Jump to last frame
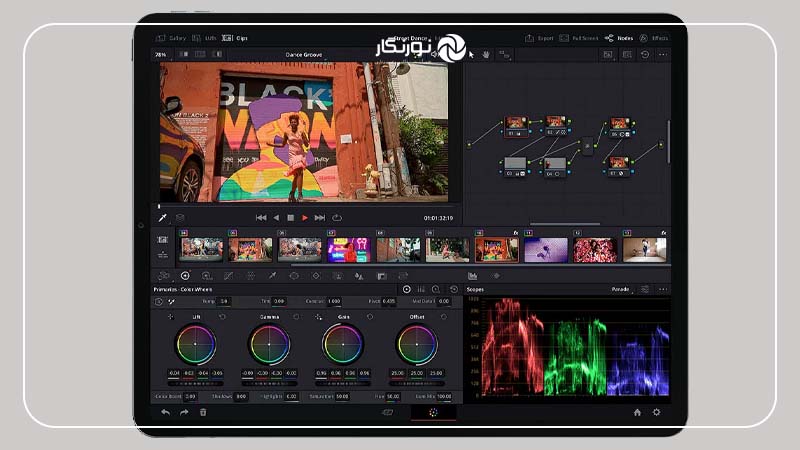This screenshot has width=800, height=450. tap(320, 218)
